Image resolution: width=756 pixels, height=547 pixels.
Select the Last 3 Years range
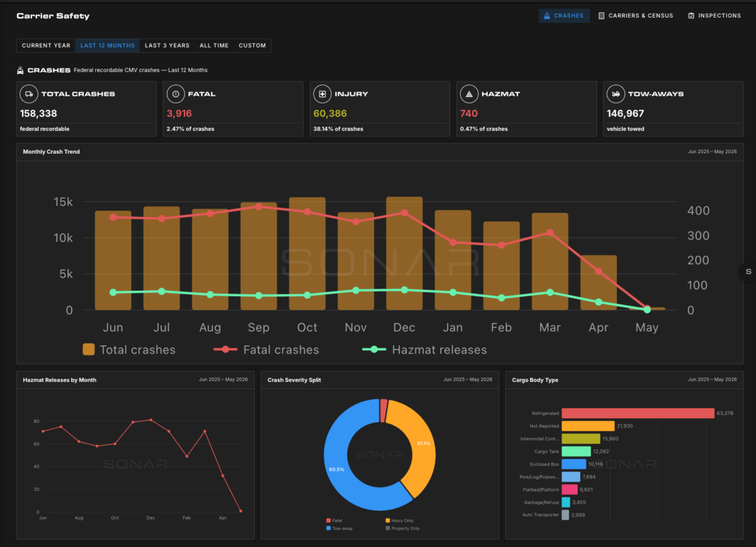click(167, 45)
